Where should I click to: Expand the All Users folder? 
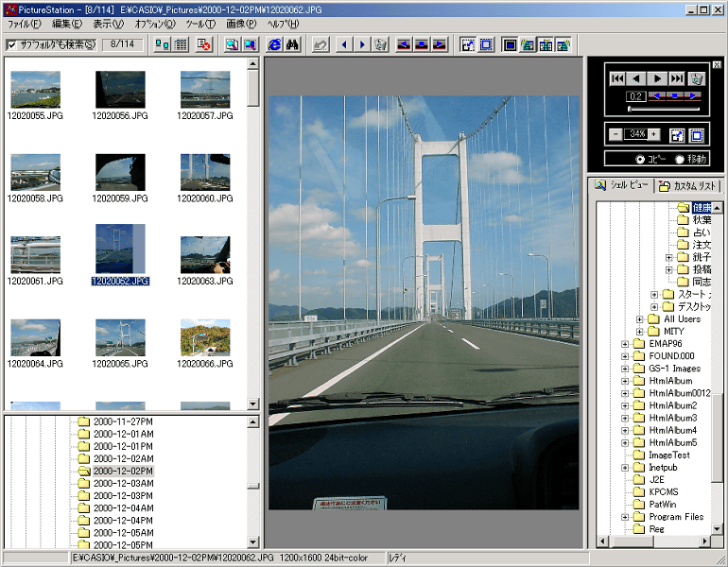tap(639, 319)
